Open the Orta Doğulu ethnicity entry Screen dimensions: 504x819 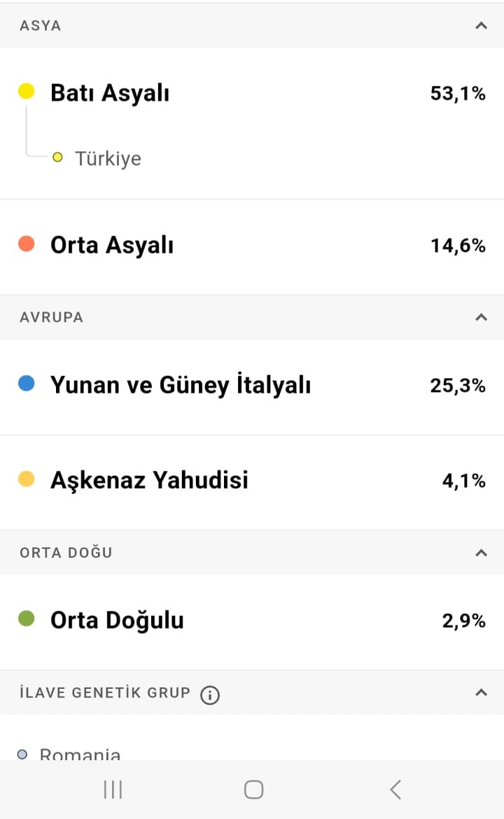pyautogui.click(x=252, y=622)
